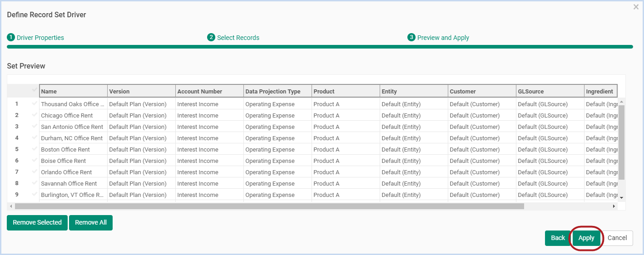Screen dimensions: 644x255
Task: Select San Antonio Office Rent cell
Action: point(73,127)
